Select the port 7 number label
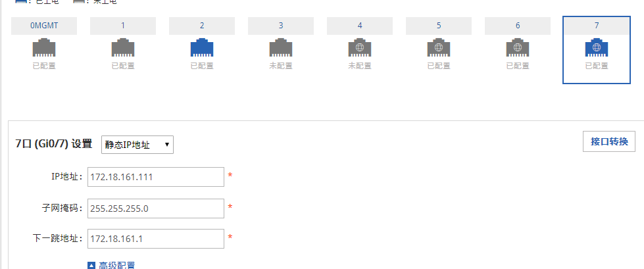644x269 pixels. (x=596, y=26)
